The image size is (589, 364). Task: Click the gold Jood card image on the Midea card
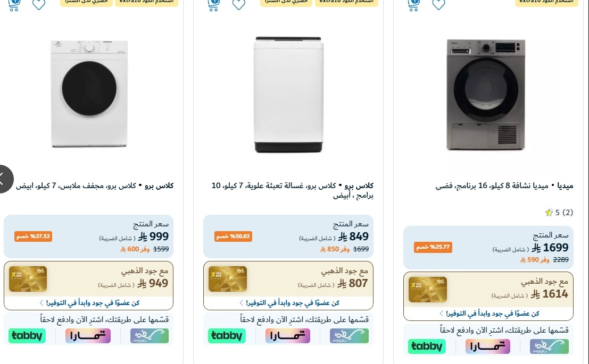point(428,290)
